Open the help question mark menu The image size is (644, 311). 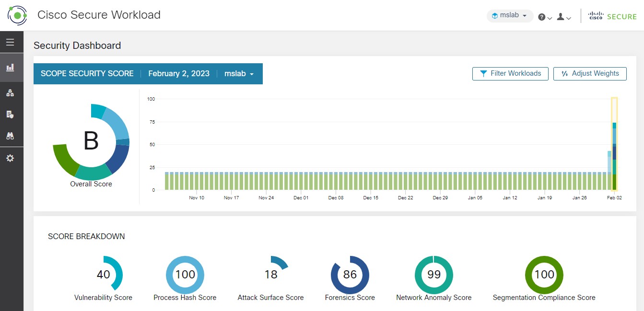click(x=545, y=17)
